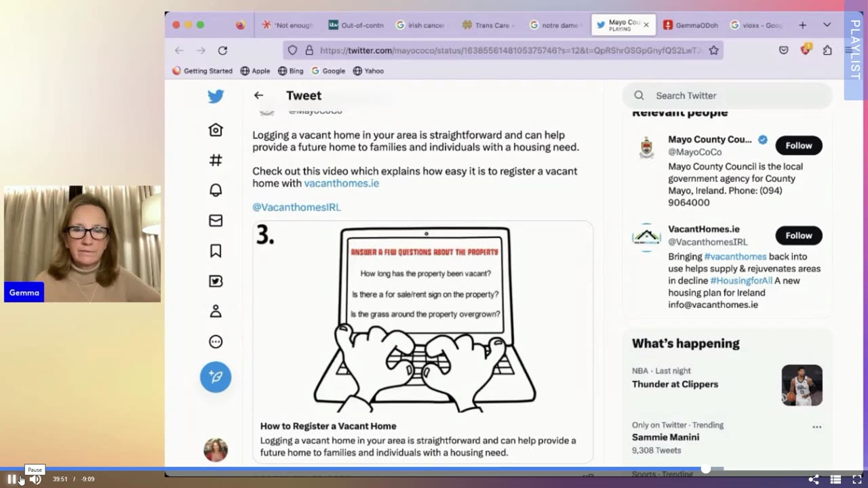Viewport: 868px width, 488px height.
Task: Open Bing bookmark
Action: click(x=290, y=70)
